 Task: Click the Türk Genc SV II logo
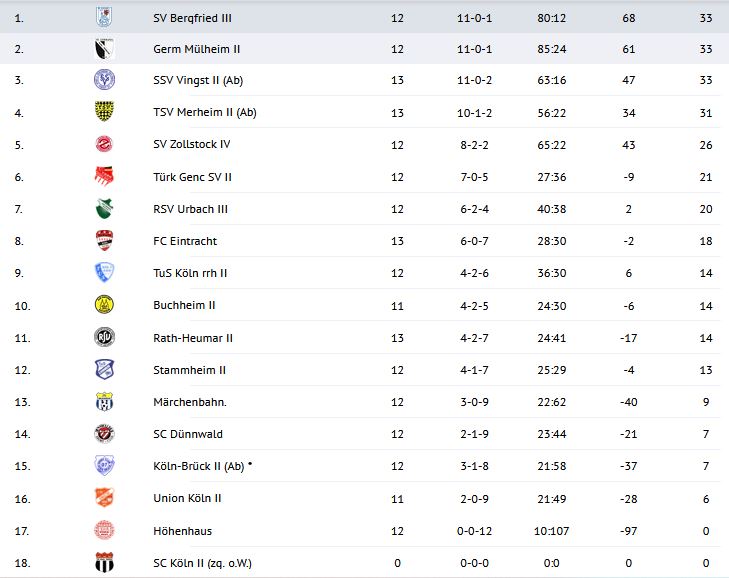104,177
